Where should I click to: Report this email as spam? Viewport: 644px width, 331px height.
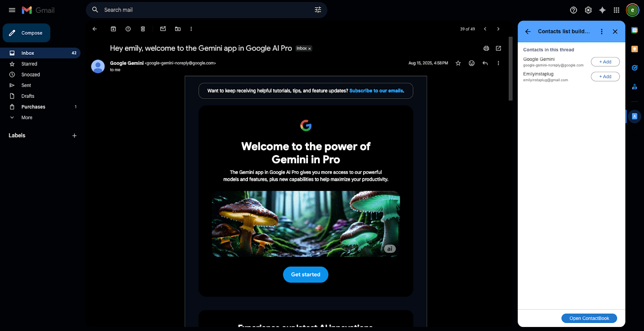(128, 29)
